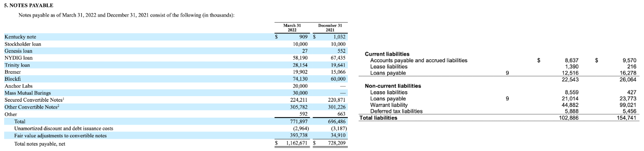This screenshot has width=644, height=151.
Task: Click the 'Other Convertible Notes' row label
Action: (32, 107)
